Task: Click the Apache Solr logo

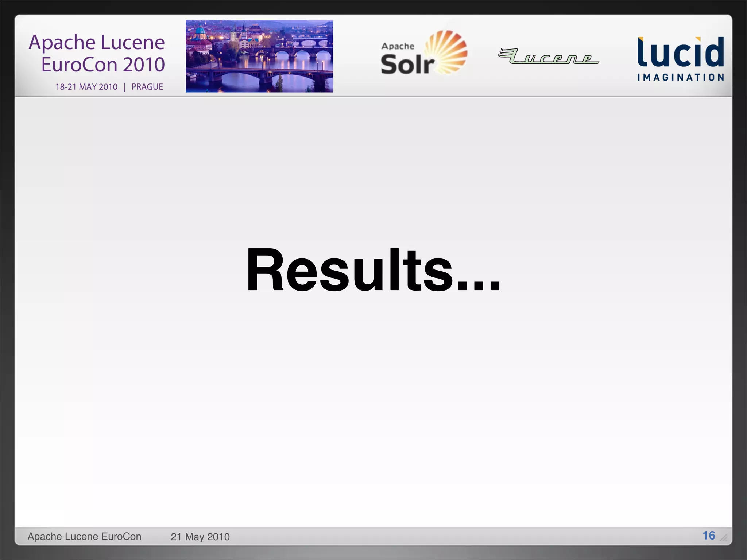Action: point(424,53)
